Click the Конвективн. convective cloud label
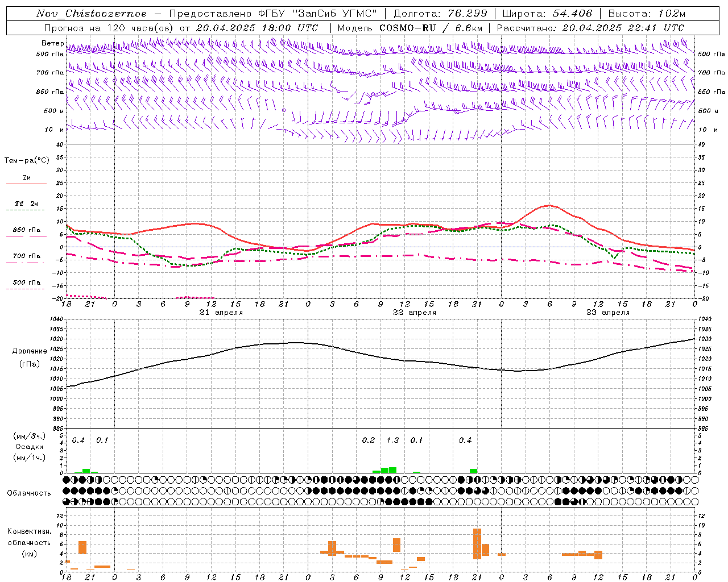This screenshot has width=728, height=582. coord(30,531)
